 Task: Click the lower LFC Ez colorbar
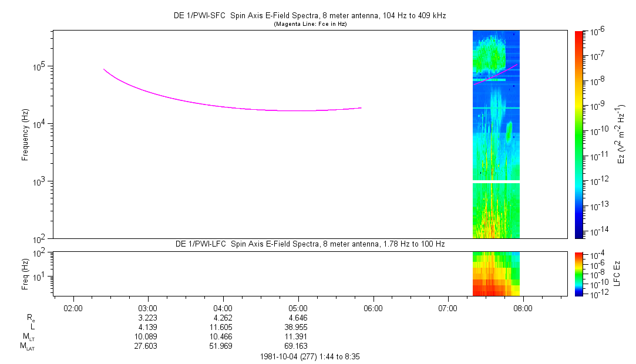(578, 273)
